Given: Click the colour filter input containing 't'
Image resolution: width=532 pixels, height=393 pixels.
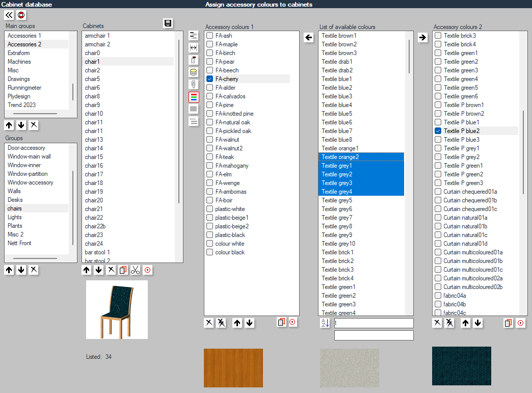Looking at the screenshot, I should 374,323.
